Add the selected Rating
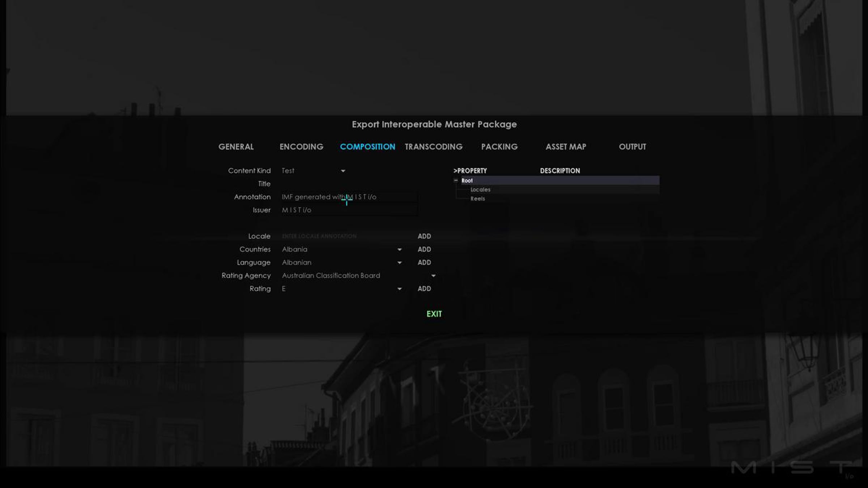 [x=424, y=288]
